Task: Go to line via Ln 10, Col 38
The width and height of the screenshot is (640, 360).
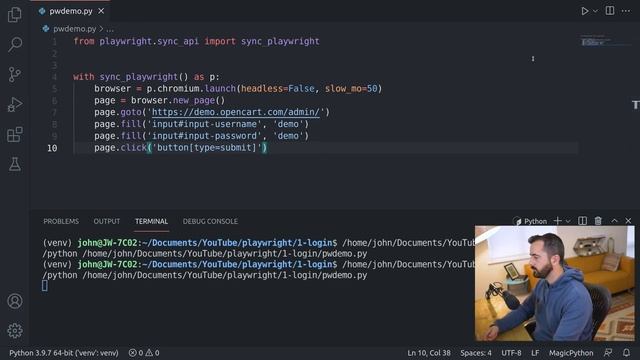Action: click(429, 353)
